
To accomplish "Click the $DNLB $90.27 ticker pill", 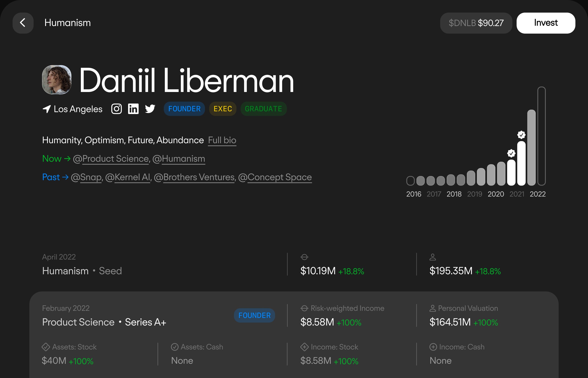I will click(x=476, y=23).
